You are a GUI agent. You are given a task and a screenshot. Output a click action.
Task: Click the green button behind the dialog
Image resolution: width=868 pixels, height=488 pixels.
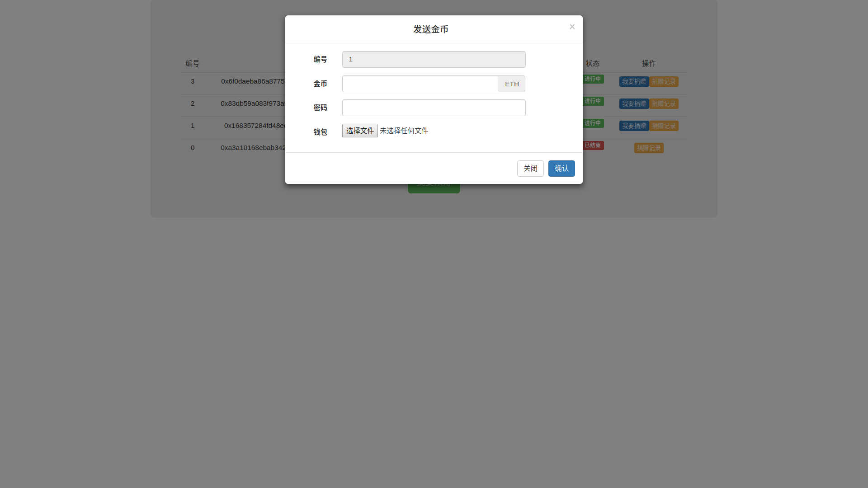point(434,188)
